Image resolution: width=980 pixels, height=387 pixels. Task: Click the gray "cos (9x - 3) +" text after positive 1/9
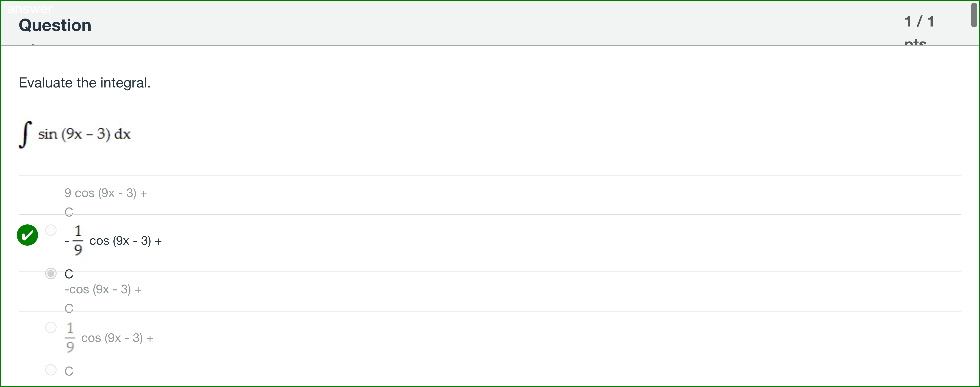coord(117,338)
